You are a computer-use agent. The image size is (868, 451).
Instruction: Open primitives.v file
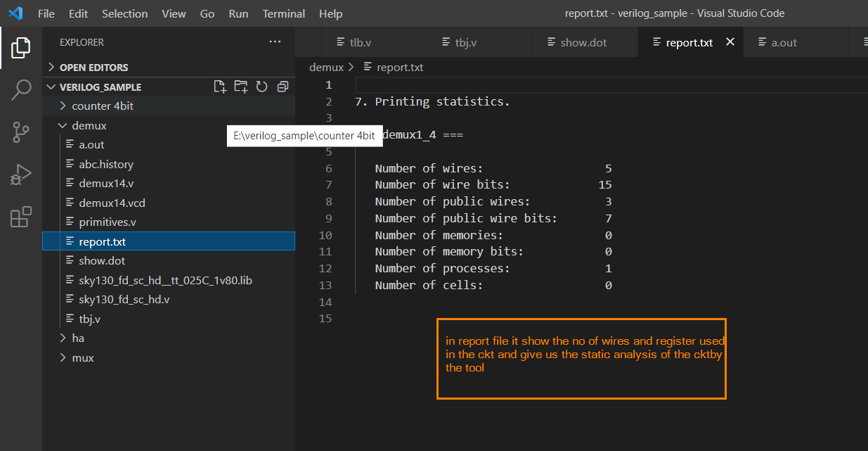coord(169,222)
